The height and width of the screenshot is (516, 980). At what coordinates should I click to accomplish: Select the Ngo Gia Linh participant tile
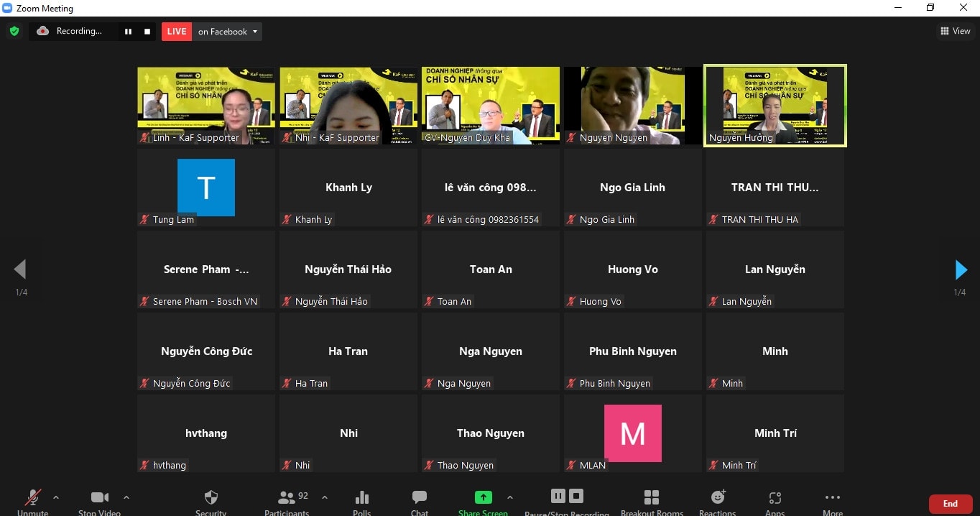coord(633,188)
